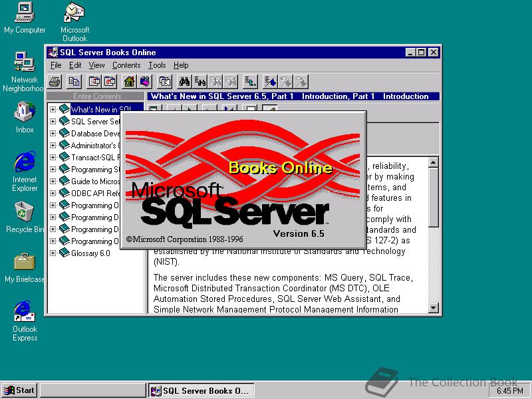Click the book icon beside ODBC API Reference
The width and height of the screenshot is (532, 399).
pos(65,193)
